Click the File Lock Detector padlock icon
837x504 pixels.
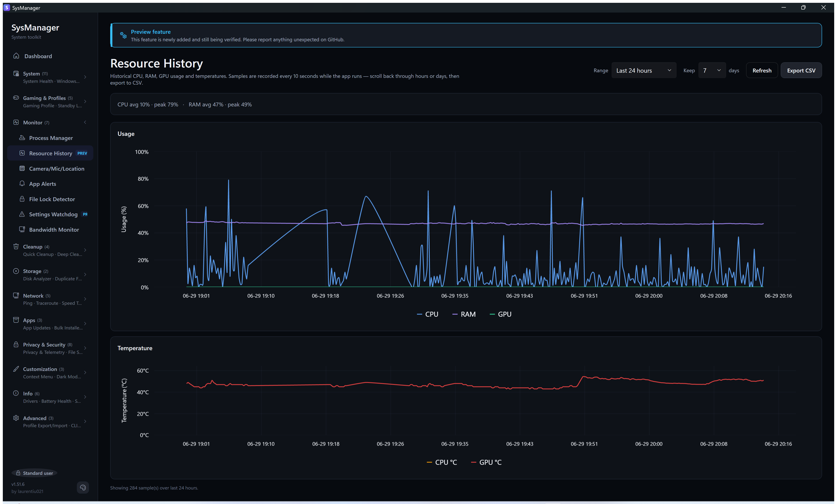22,199
